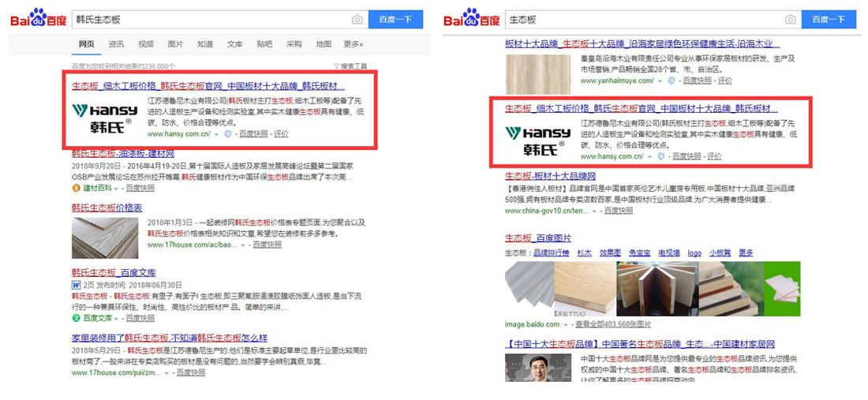Click the wood panel thumbnail beside 17house result

[105, 237]
